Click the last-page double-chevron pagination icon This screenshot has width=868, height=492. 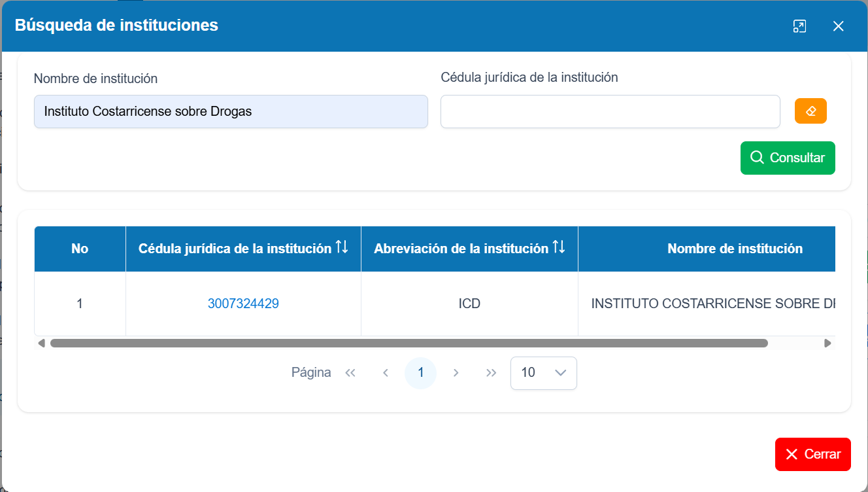pos(491,372)
